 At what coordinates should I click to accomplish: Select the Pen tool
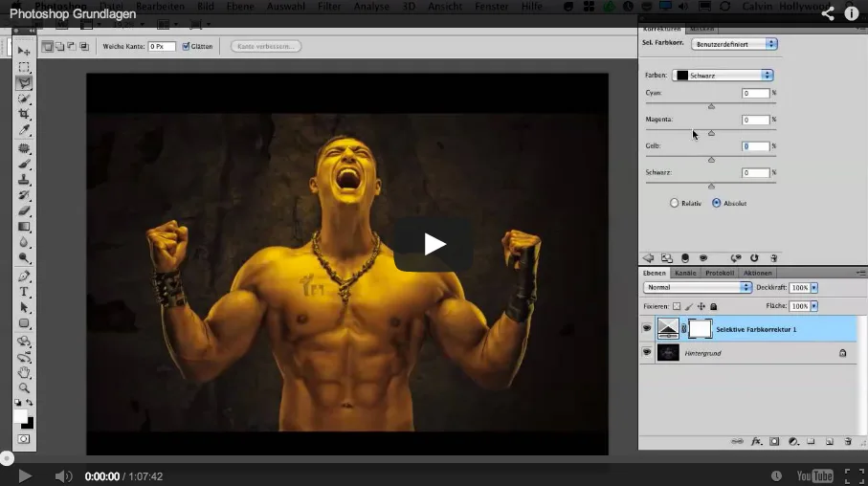coord(24,276)
